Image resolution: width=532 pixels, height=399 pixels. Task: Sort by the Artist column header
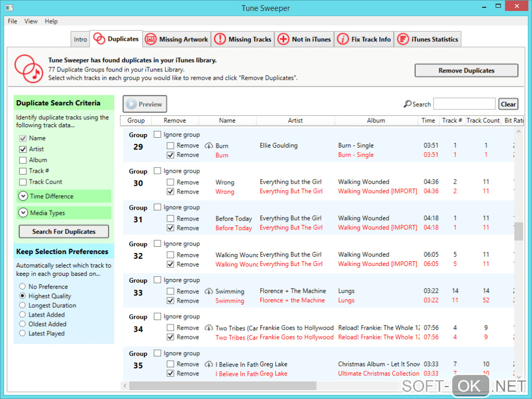coord(296,120)
